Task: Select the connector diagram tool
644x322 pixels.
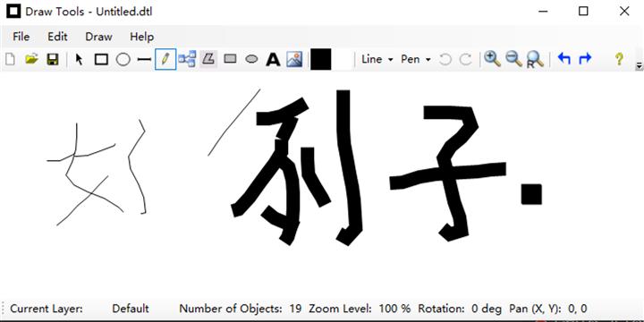Action: [187, 60]
